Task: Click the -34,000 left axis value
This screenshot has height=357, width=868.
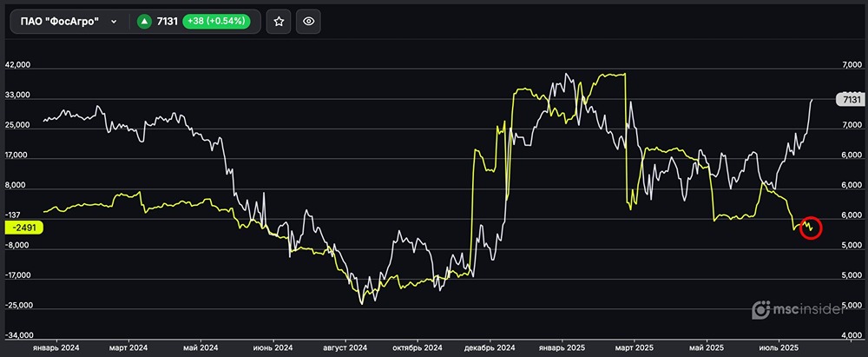Action: (19, 335)
